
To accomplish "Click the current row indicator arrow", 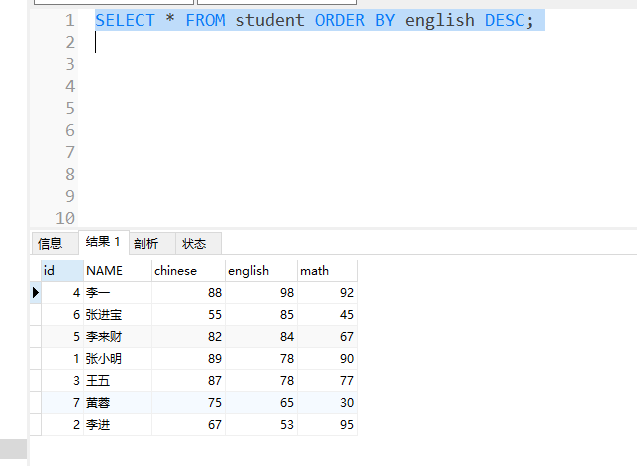I will [37, 293].
